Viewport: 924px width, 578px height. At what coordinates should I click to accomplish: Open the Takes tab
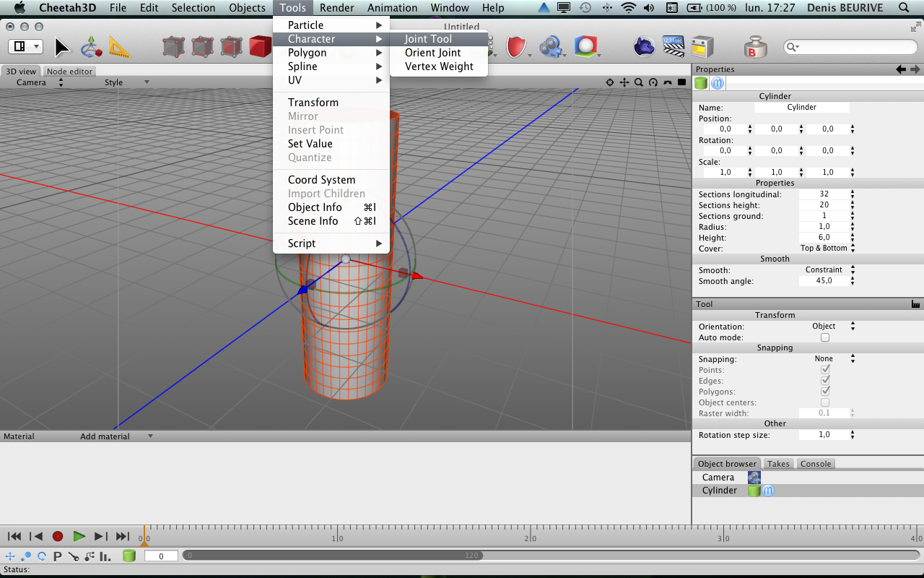coord(777,464)
